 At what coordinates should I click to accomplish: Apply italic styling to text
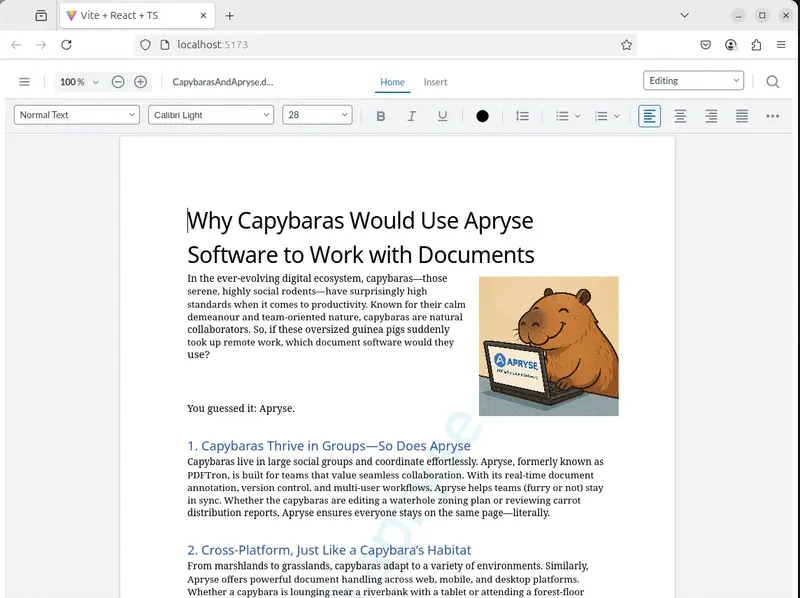click(411, 116)
